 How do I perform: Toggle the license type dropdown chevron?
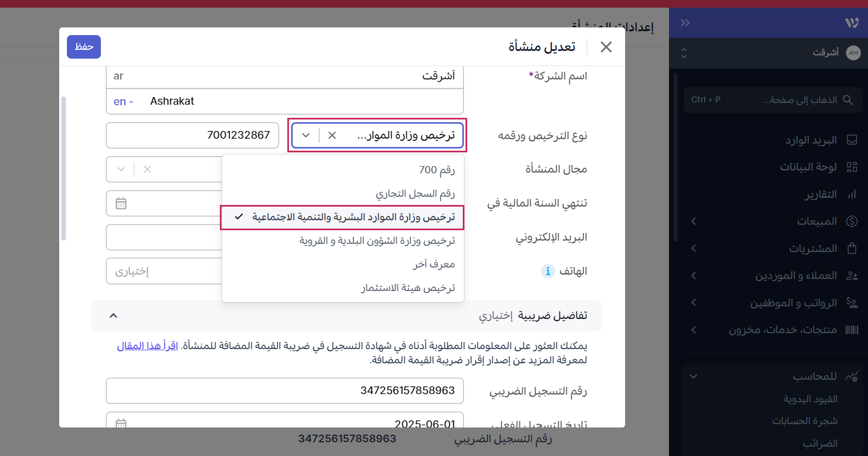pyautogui.click(x=306, y=135)
